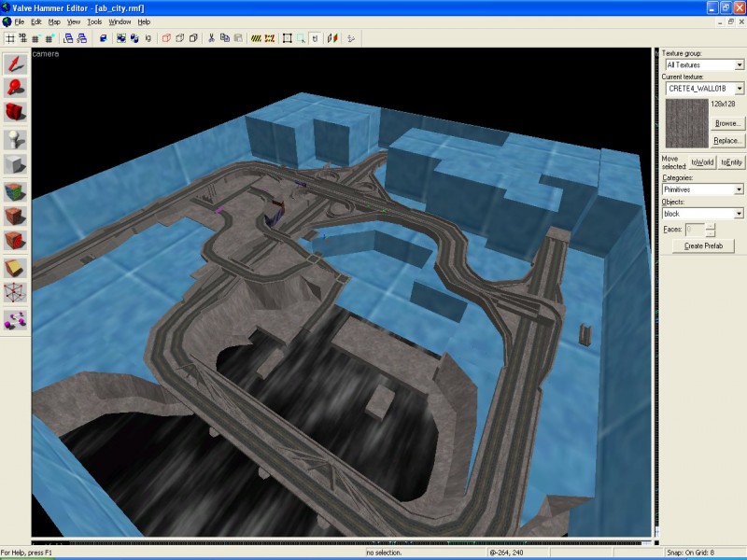Toggle the 3D grid button
This screenshot has height=560, width=747.
tap(22, 38)
